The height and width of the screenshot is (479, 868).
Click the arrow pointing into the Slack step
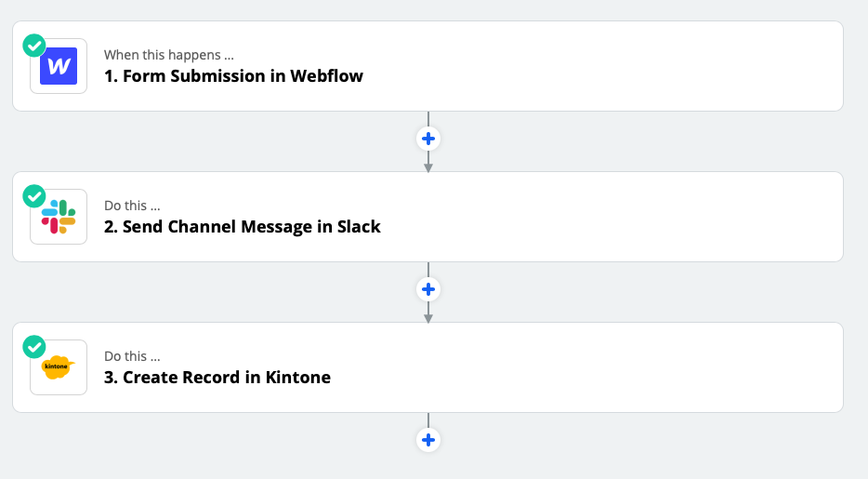(x=427, y=166)
